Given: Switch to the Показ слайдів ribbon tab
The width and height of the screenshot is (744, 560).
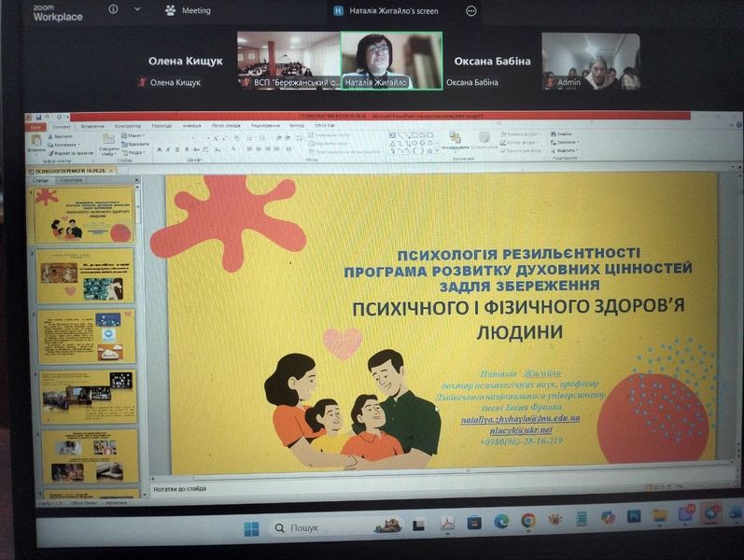Looking at the screenshot, I should pyautogui.click(x=226, y=126).
